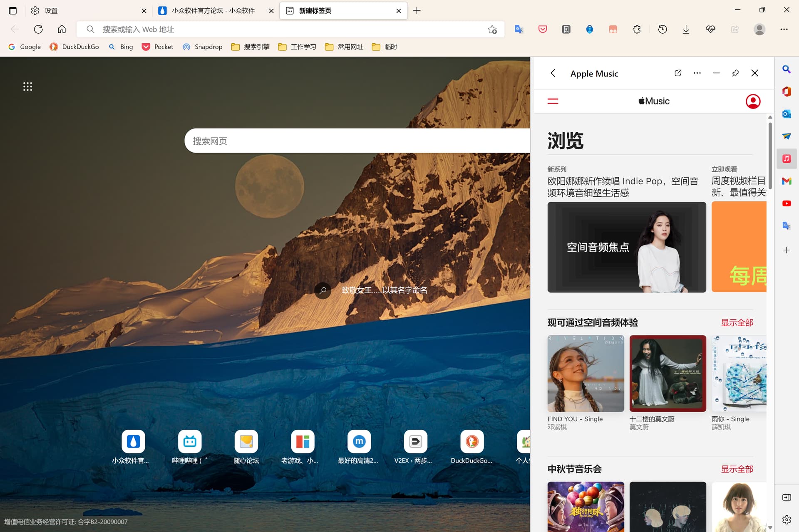Open the YouTube sidebar icon

pos(786,203)
